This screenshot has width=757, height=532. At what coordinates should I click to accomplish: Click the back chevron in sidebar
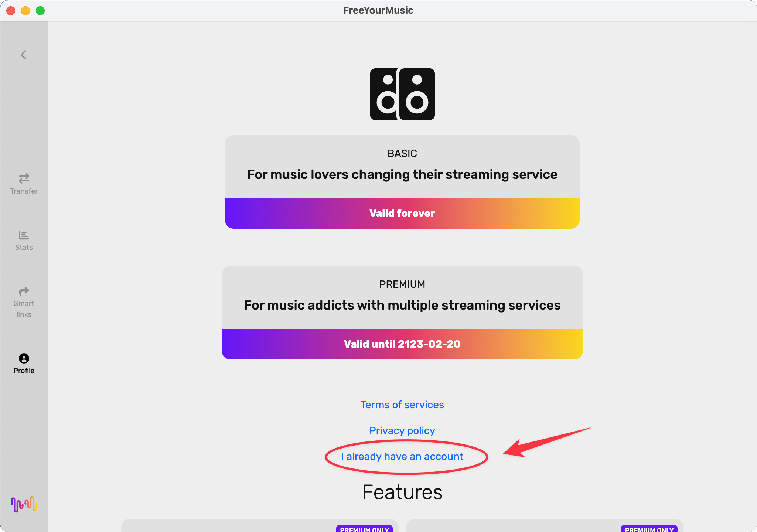click(23, 55)
